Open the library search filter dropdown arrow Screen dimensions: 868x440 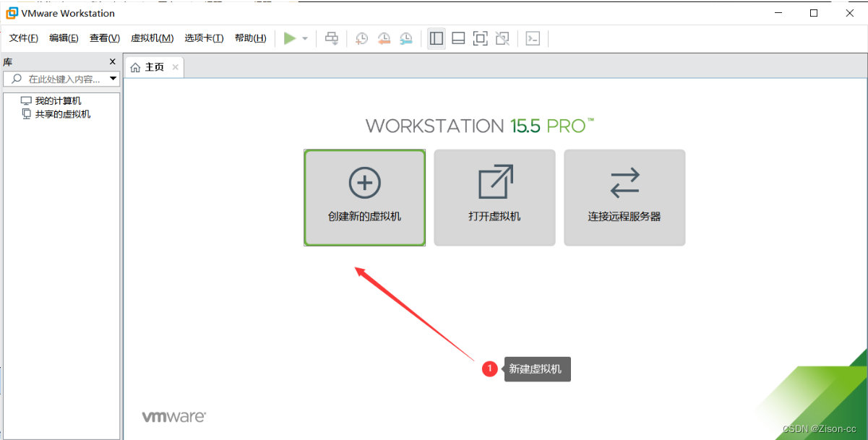[113, 79]
